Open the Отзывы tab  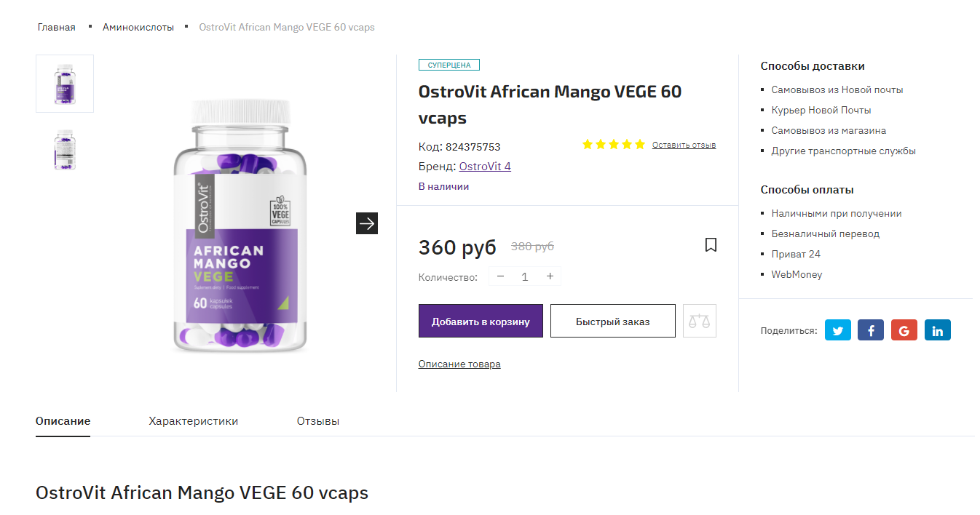318,421
